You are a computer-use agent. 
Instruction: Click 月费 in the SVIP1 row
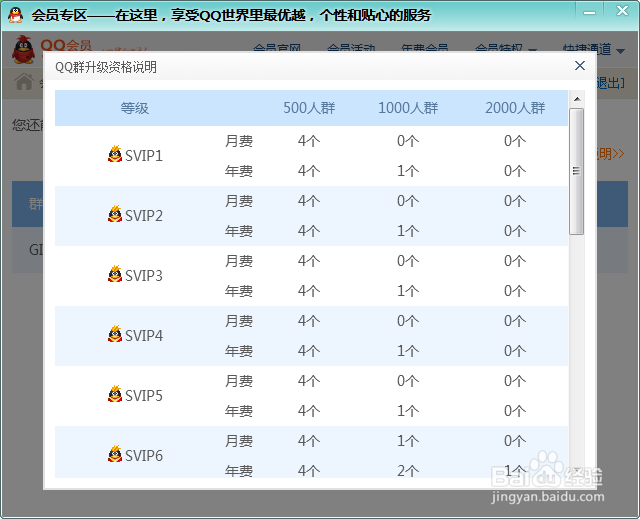[239, 141]
